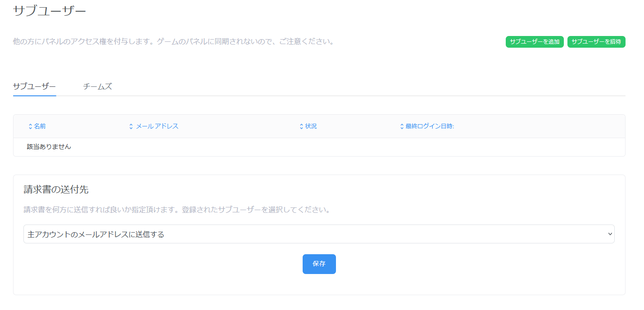Switch to the チームズ tab
Image resolution: width=644 pixels, height=310 pixels.
97,86
